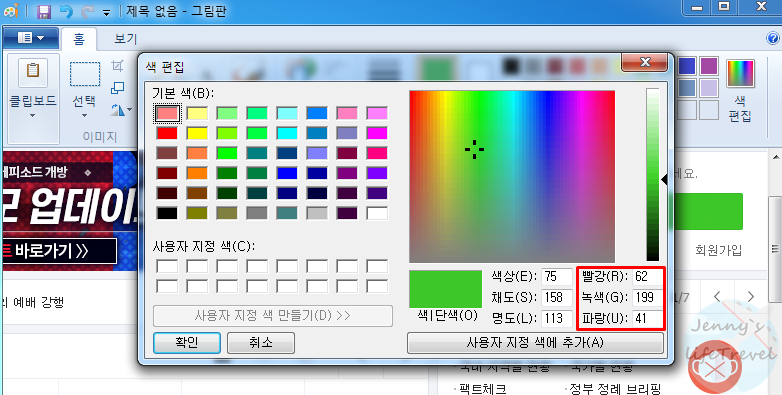Click the next arrow on canvas page
The image size is (782, 395).
pos(751,297)
